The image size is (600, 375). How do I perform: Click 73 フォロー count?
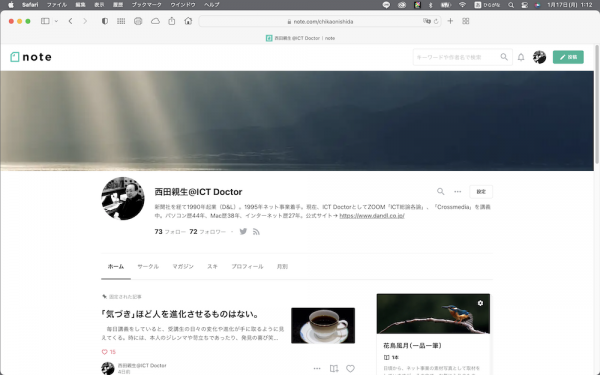[x=170, y=232]
